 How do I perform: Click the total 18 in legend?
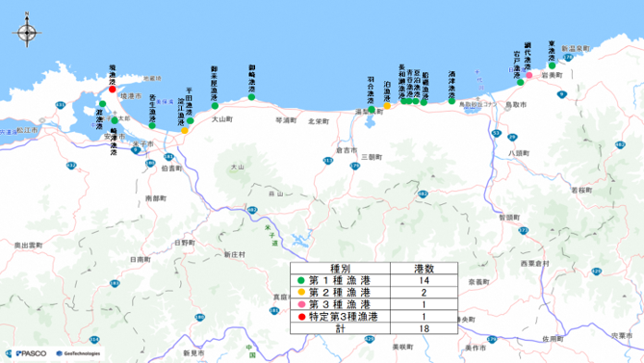(424, 328)
